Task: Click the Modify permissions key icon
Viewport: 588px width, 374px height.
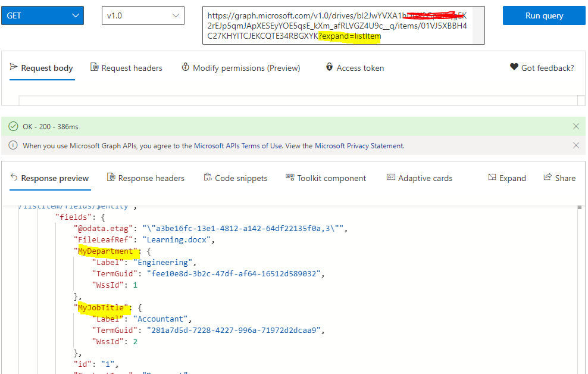Action: tap(185, 67)
